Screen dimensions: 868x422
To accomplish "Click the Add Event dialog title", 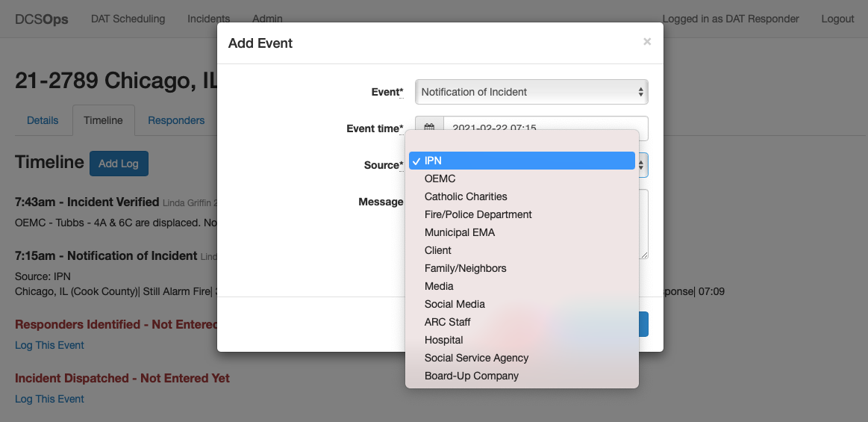I will pyautogui.click(x=260, y=43).
